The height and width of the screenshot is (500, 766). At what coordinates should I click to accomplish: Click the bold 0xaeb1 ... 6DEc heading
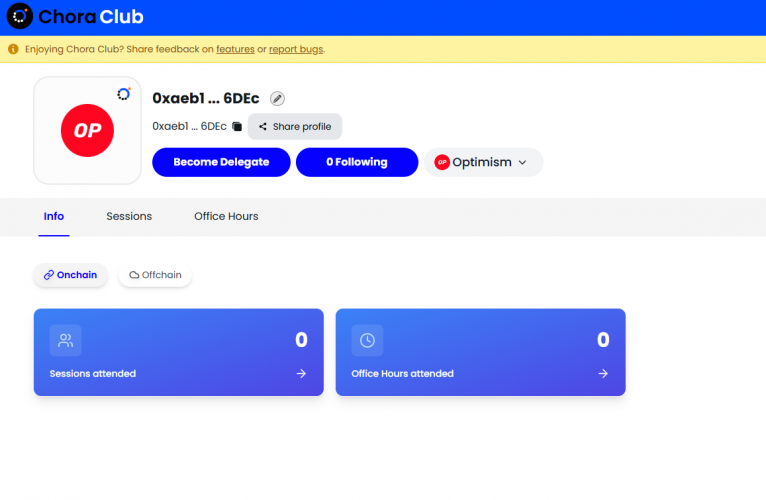point(206,98)
